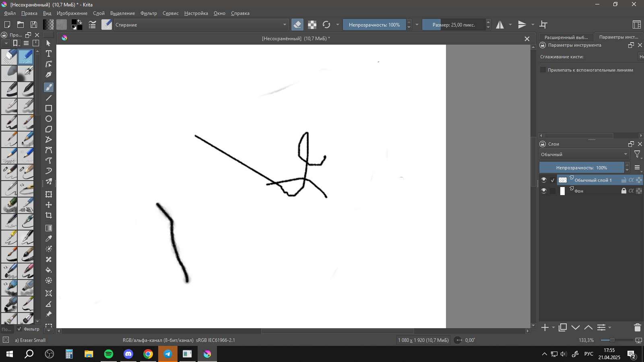Screen dimensions: 644x362
Task: Select the Line tool
Action: tap(49, 98)
